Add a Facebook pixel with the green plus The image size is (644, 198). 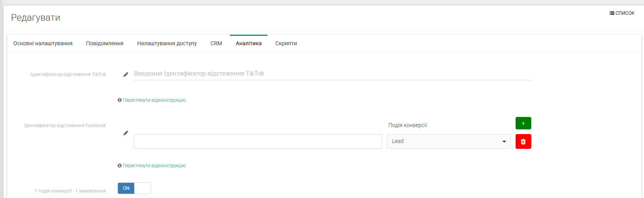point(523,123)
